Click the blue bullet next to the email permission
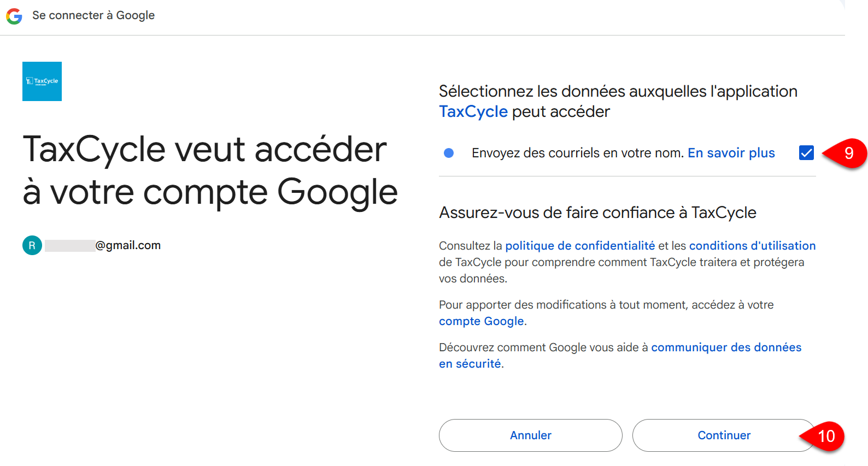This screenshot has height=466, width=868. point(449,153)
